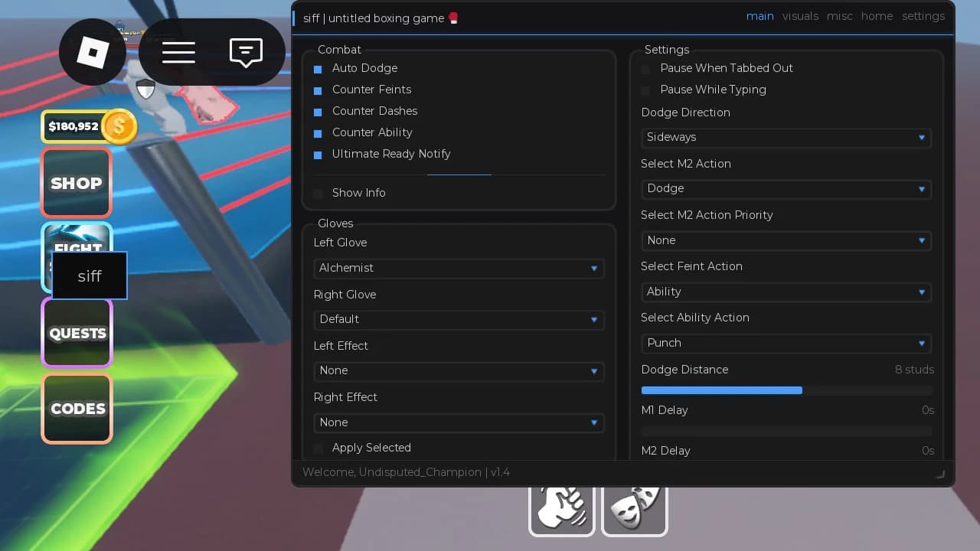Click the window resize grip icon
Viewport: 980px width, 551px height.
941,474
